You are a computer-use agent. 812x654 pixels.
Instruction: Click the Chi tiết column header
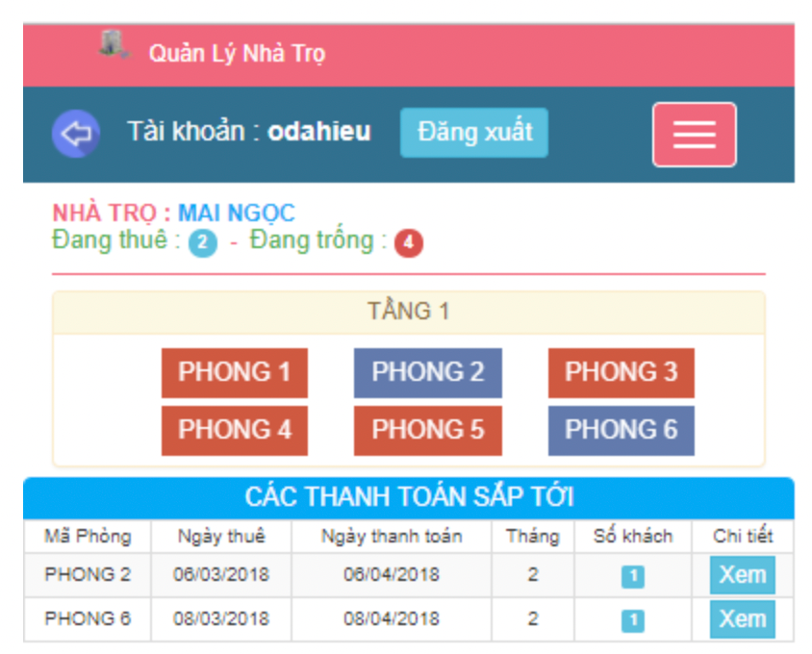click(743, 536)
